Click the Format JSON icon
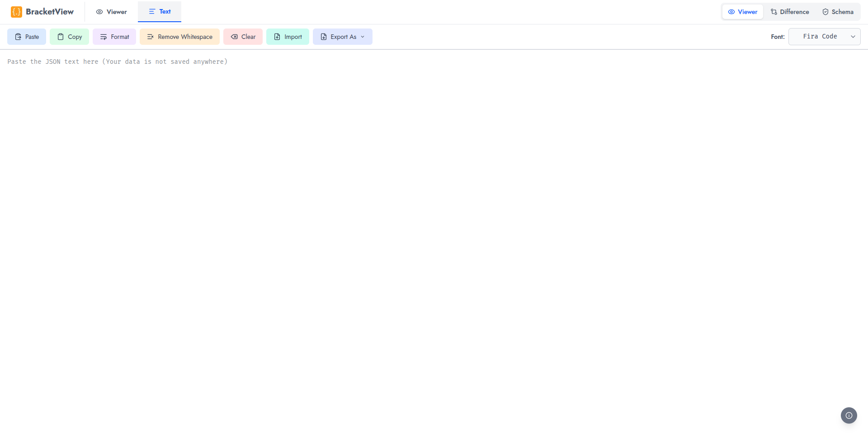 pos(104,37)
